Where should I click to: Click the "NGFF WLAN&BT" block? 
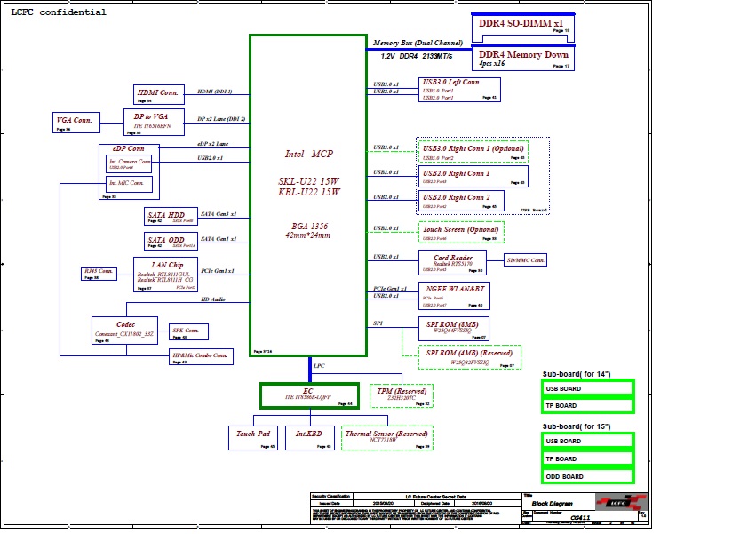point(454,296)
